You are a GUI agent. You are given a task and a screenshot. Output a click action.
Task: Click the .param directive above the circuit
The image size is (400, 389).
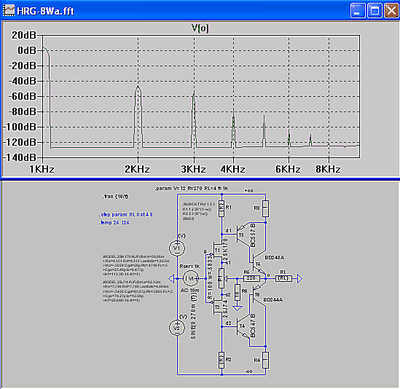click(192, 189)
